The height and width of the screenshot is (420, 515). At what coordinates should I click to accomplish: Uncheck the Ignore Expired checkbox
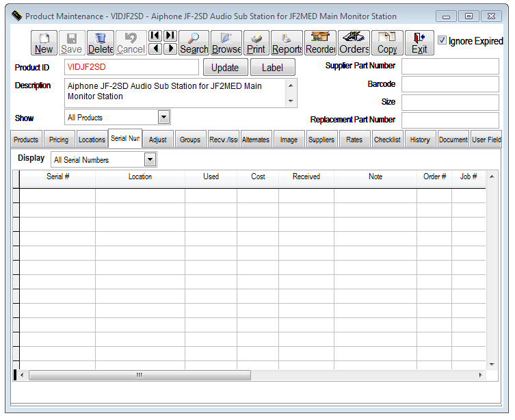(x=443, y=41)
